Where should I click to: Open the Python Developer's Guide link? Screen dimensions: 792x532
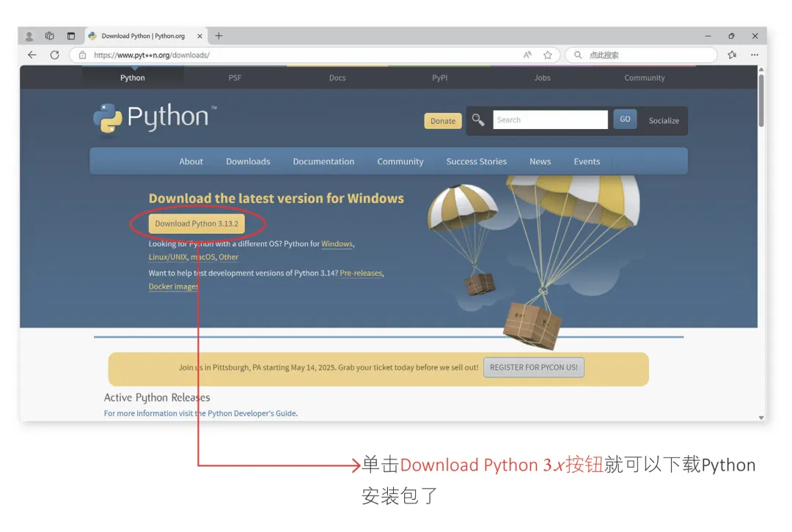(252, 413)
